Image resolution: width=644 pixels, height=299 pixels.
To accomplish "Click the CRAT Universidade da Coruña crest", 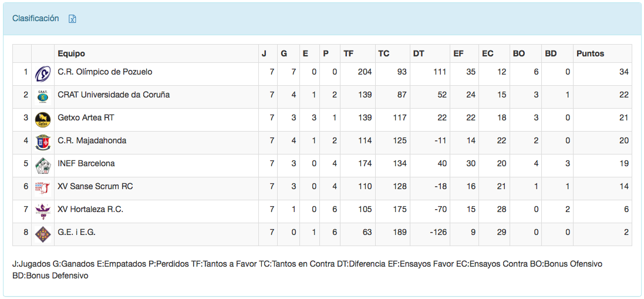I will pyautogui.click(x=43, y=96).
